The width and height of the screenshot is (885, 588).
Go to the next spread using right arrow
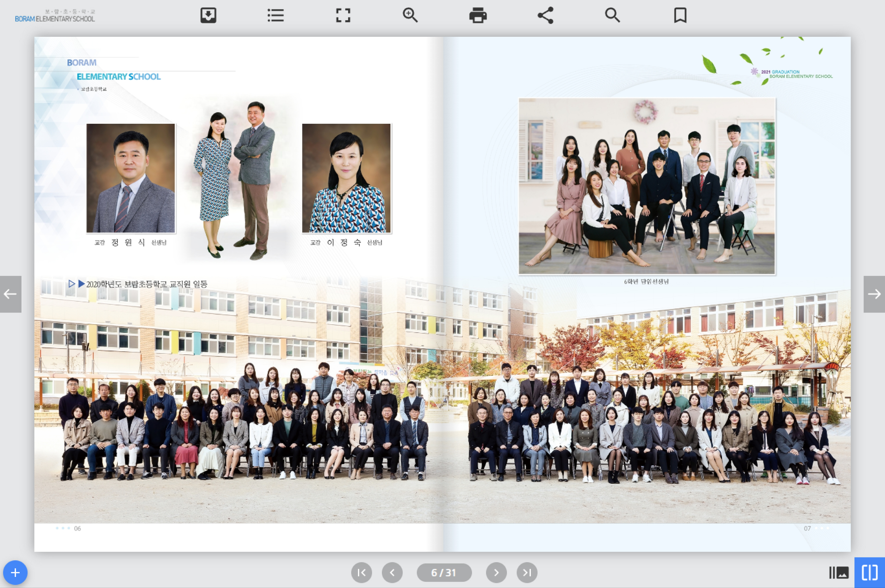coord(874,294)
